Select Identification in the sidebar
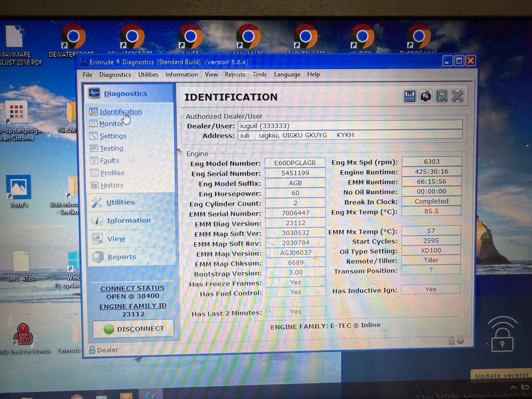 tap(120, 112)
